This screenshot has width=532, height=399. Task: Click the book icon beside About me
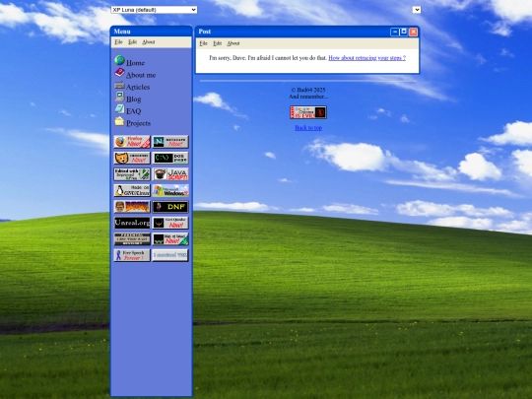(119, 72)
